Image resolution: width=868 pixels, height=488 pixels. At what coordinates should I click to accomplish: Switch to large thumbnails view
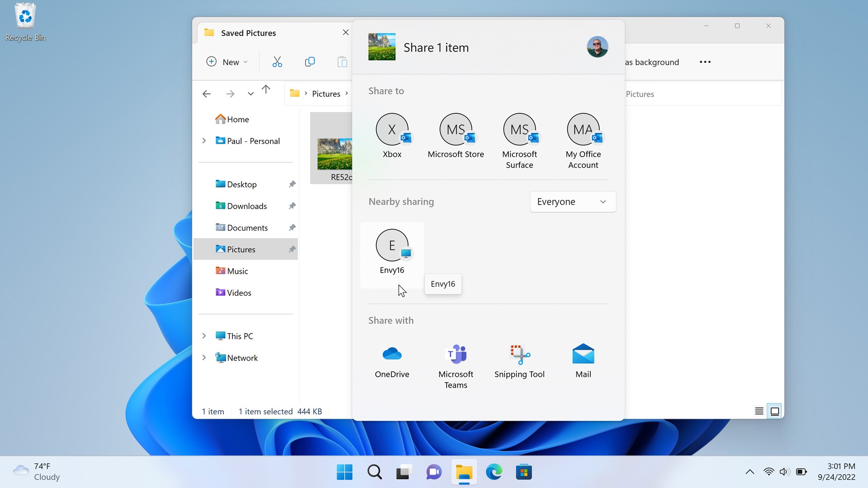tap(774, 411)
